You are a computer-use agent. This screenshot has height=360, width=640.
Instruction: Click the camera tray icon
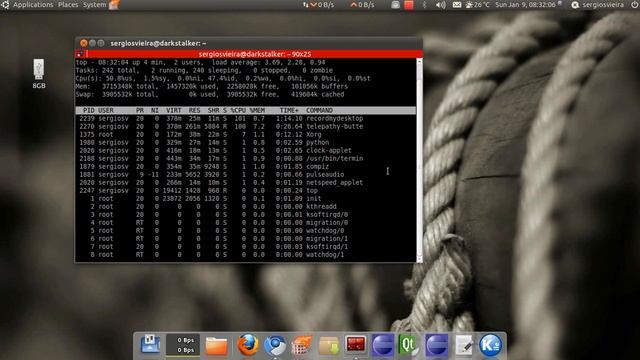(395, 4)
